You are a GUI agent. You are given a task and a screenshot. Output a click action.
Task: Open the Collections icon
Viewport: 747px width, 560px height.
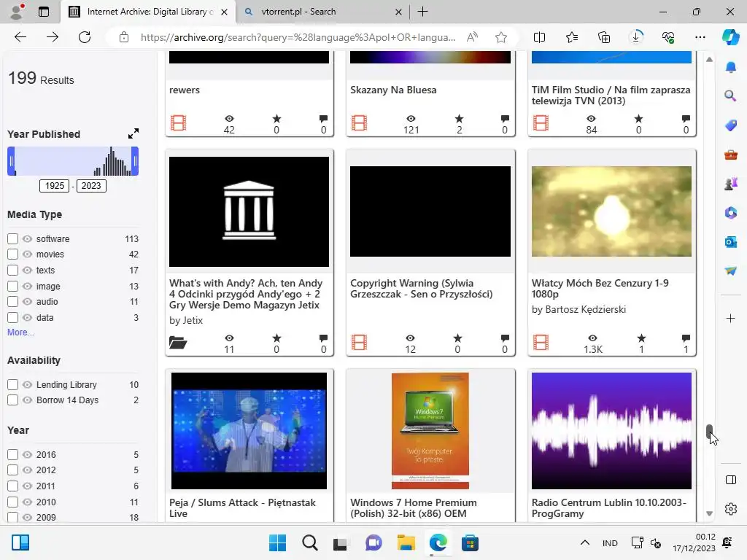pyautogui.click(x=603, y=37)
